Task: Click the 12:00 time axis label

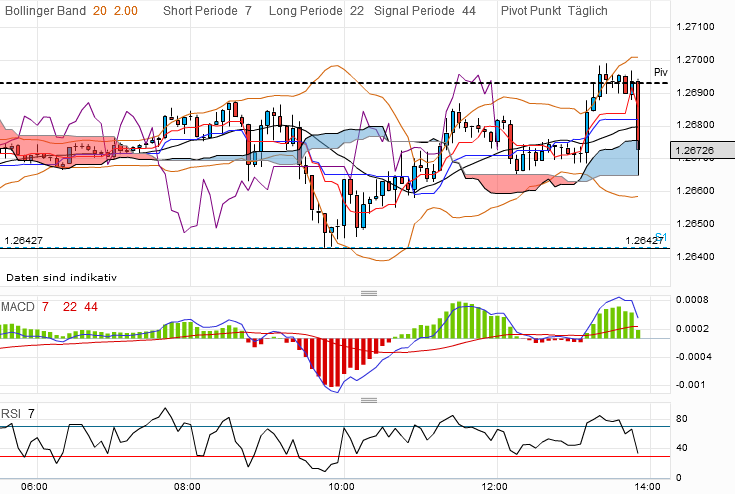Action: (494, 487)
